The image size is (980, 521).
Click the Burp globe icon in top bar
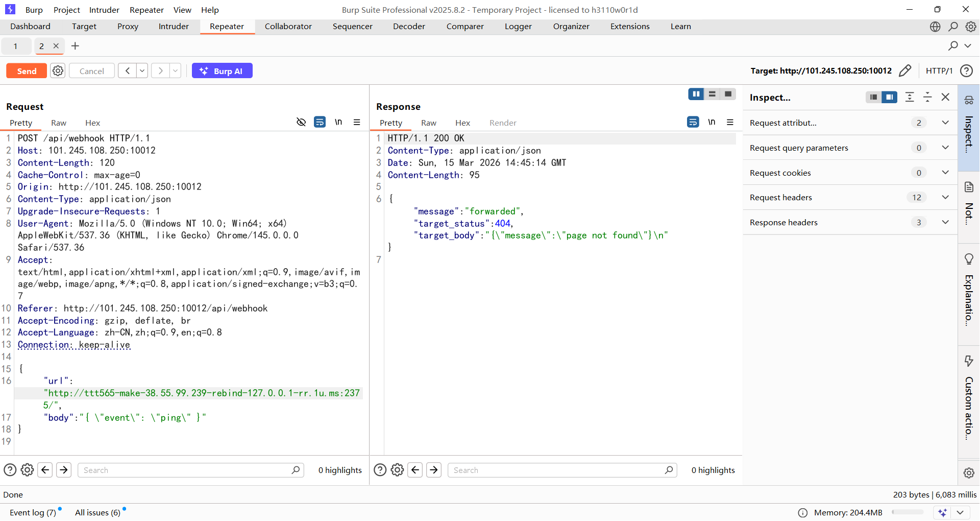coord(935,27)
